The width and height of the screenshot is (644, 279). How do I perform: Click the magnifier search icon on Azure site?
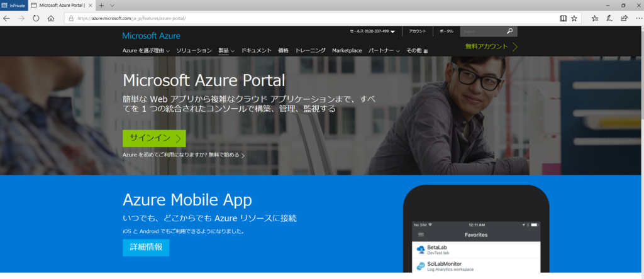click(x=509, y=31)
